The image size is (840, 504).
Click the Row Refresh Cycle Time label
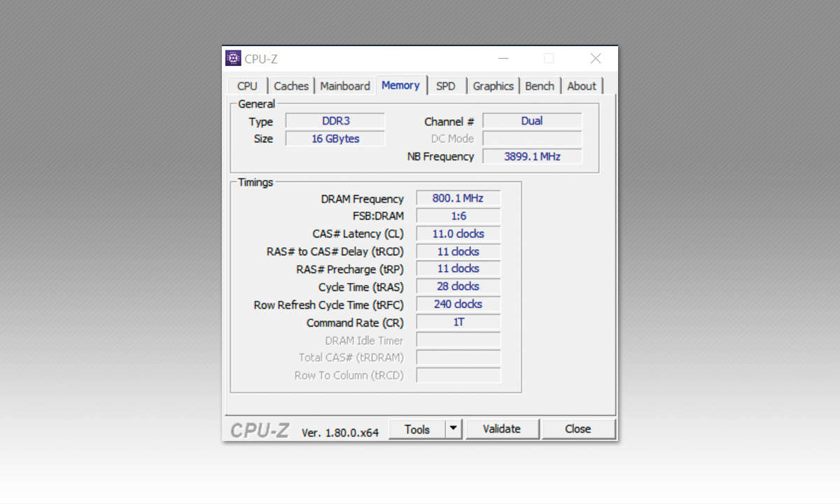pyautogui.click(x=328, y=305)
